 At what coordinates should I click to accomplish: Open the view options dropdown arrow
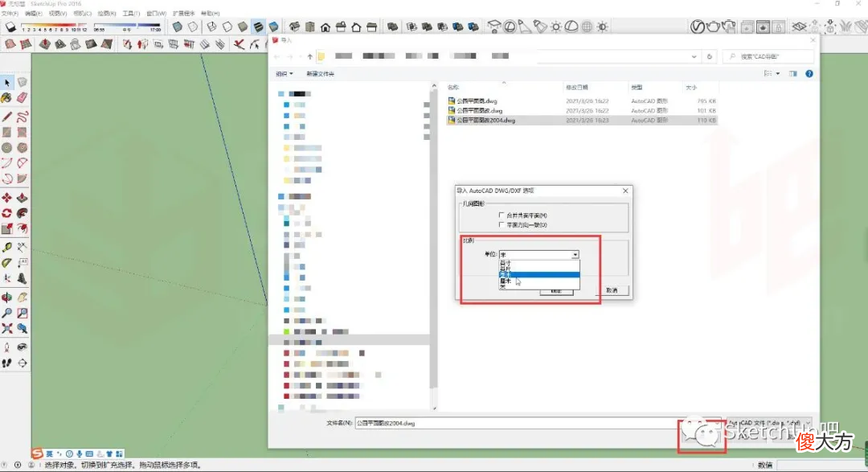tap(778, 74)
